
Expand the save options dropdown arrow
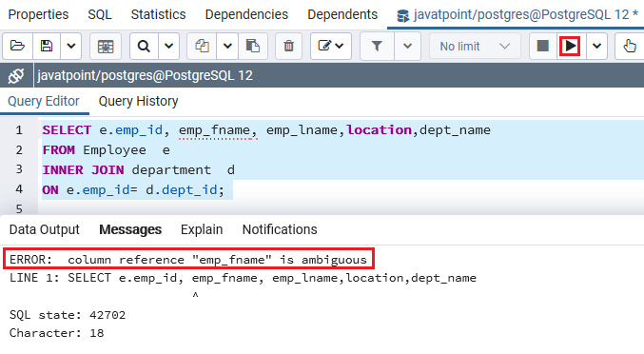(x=71, y=47)
